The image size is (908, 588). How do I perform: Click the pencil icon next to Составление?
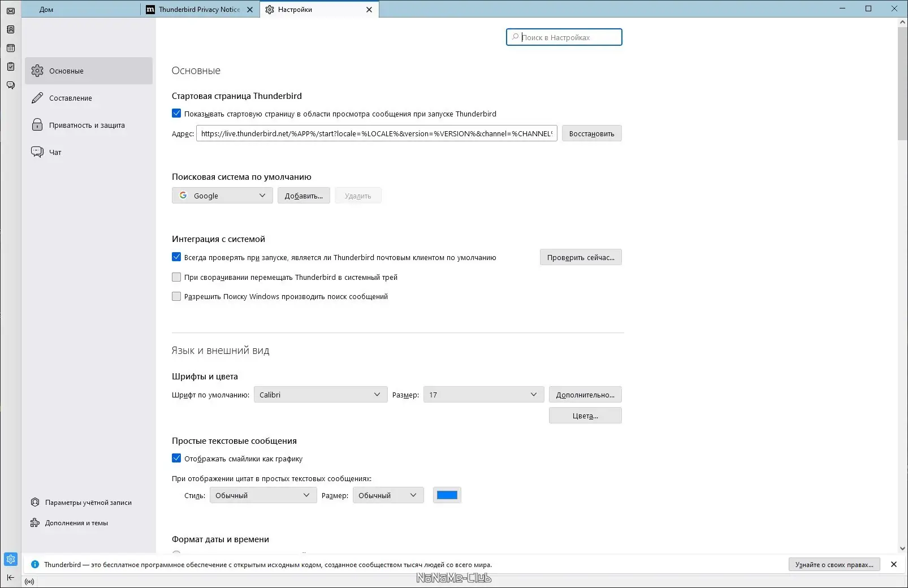point(37,98)
